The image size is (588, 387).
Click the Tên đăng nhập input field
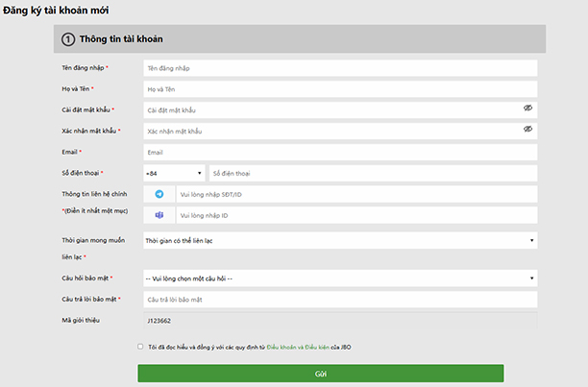(338, 68)
